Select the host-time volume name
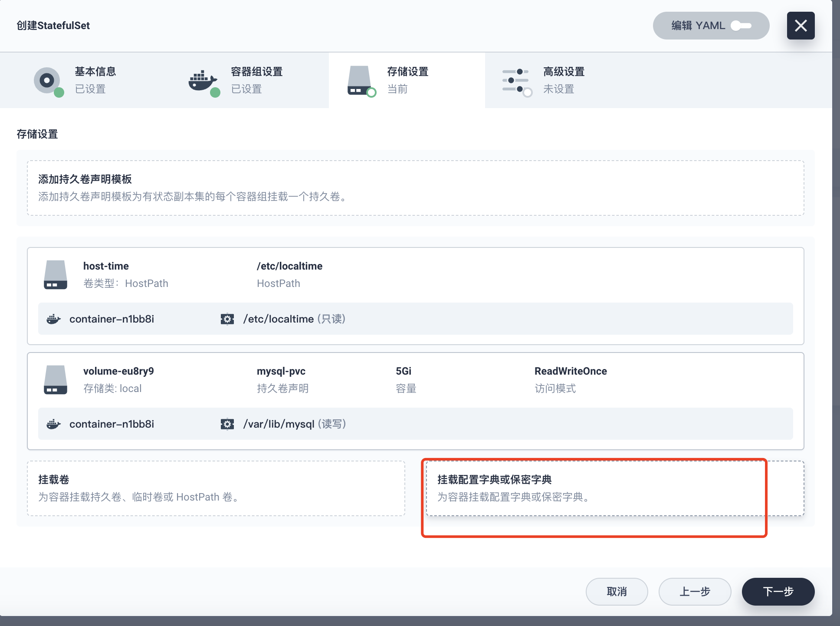 coord(106,266)
